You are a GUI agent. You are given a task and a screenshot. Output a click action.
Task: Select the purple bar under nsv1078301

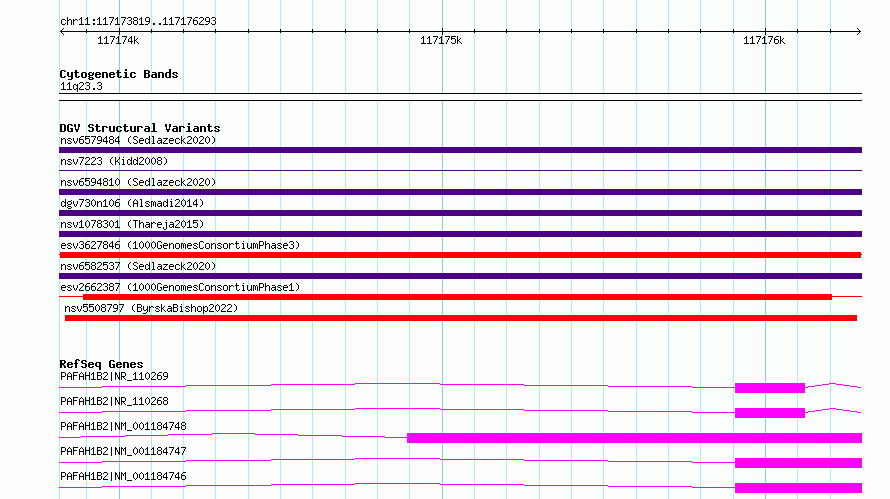pos(460,234)
